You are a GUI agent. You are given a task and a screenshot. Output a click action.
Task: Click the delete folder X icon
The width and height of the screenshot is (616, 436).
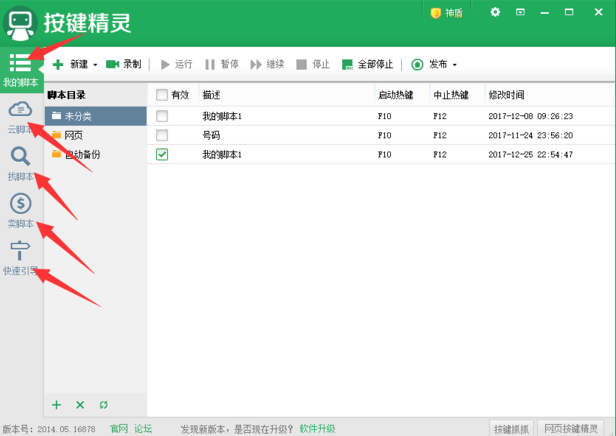80,405
